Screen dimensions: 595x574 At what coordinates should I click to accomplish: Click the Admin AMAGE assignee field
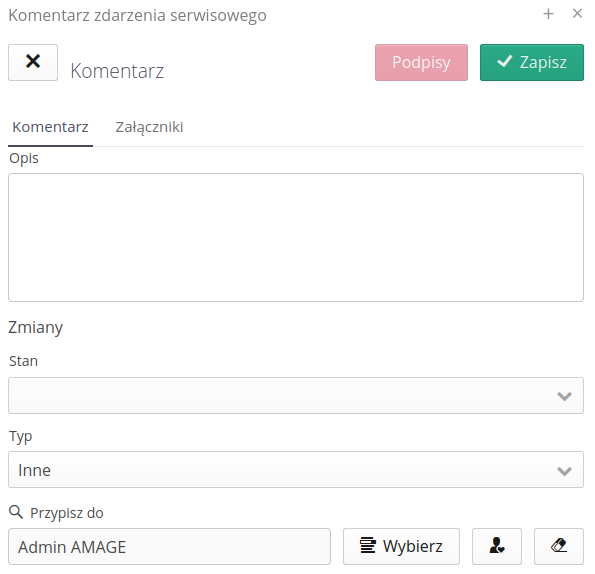tap(169, 546)
